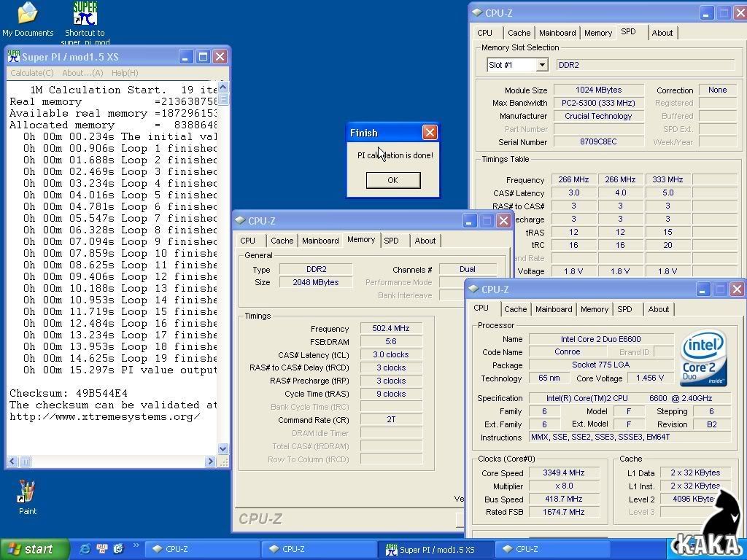Image resolution: width=747 pixels, height=560 pixels.
Task: Click the DDR2 field beside Slot #1
Action: click(x=646, y=65)
